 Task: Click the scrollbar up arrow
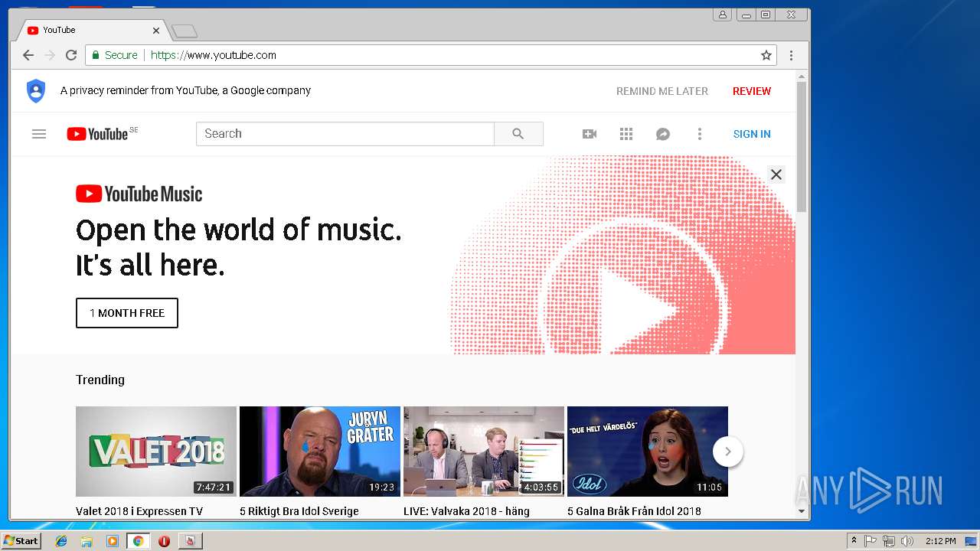[802, 77]
